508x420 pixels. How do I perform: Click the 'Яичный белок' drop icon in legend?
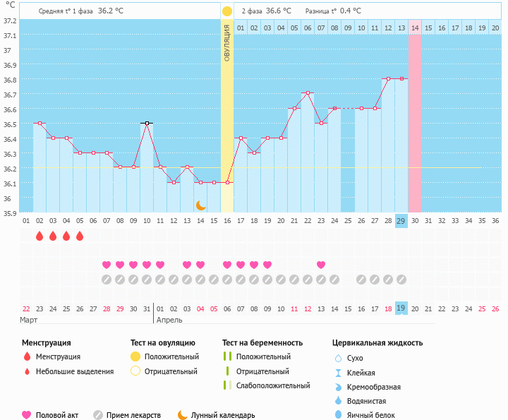pyautogui.click(x=339, y=415)
